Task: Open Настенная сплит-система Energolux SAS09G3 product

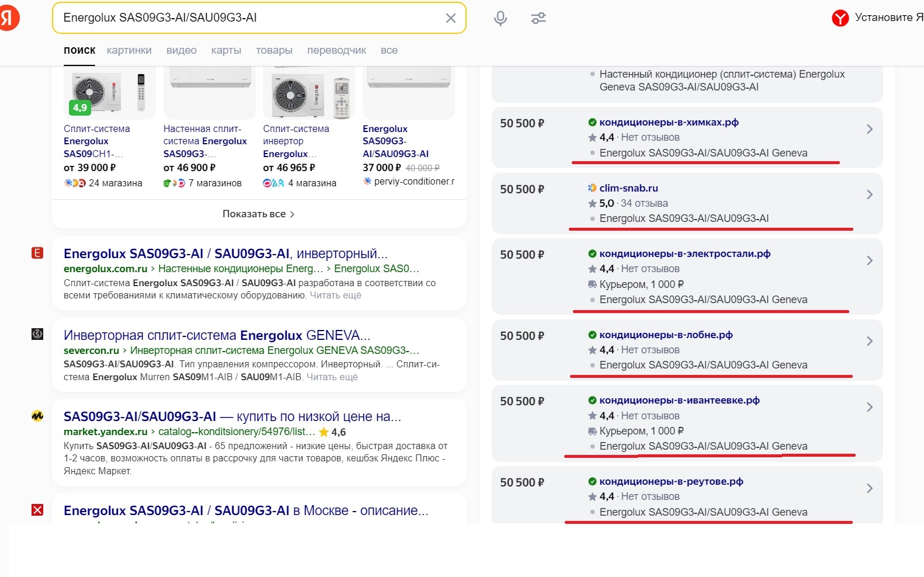Action: pos(205,141)
